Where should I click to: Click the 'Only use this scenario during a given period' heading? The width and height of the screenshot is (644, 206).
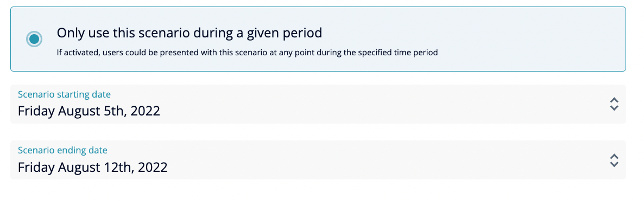tap(190, 33)
